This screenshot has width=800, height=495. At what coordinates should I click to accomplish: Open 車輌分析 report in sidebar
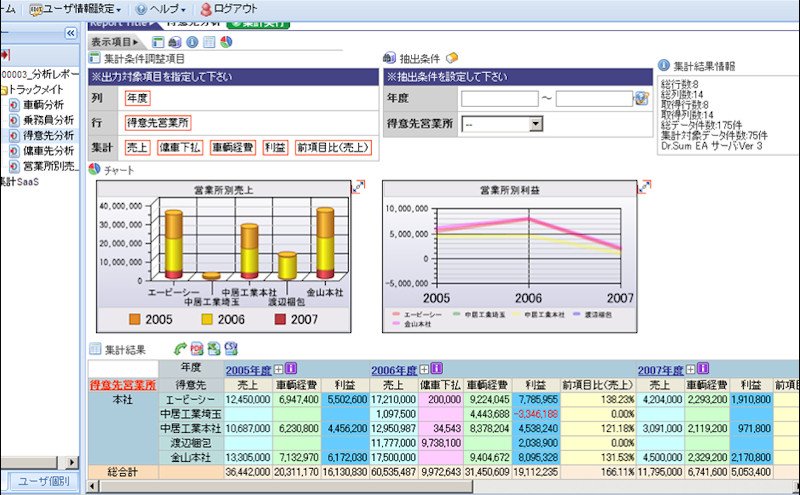(43, 105)
